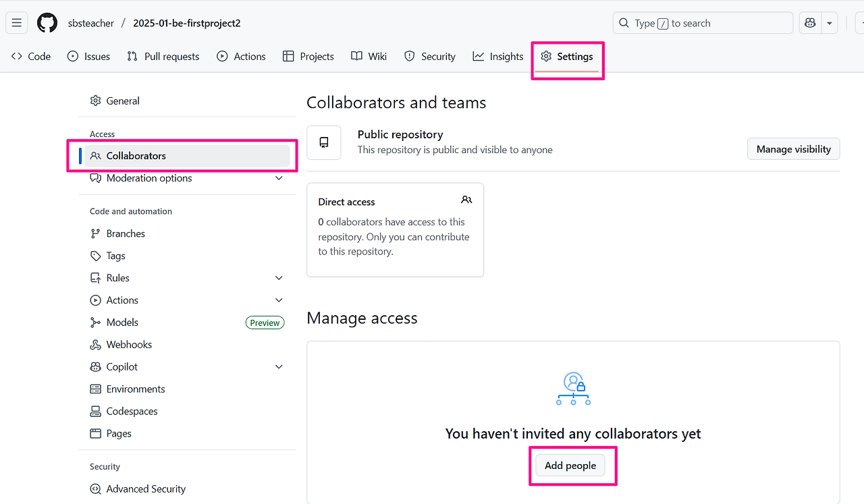Viewport: 864px width, 504px height.
Task: Click the 'Manage access' heading
Action: point(362,318)
